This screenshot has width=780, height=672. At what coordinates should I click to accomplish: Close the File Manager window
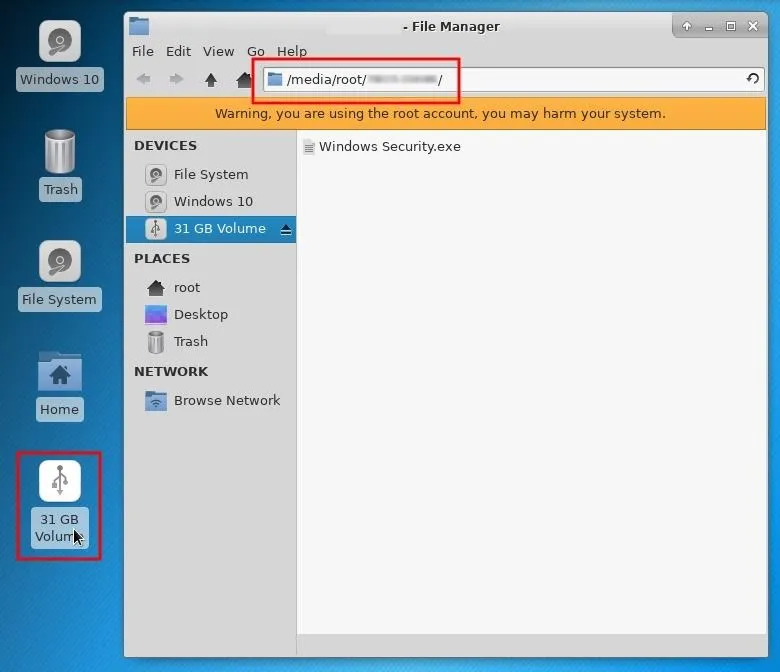click(753, 26)
